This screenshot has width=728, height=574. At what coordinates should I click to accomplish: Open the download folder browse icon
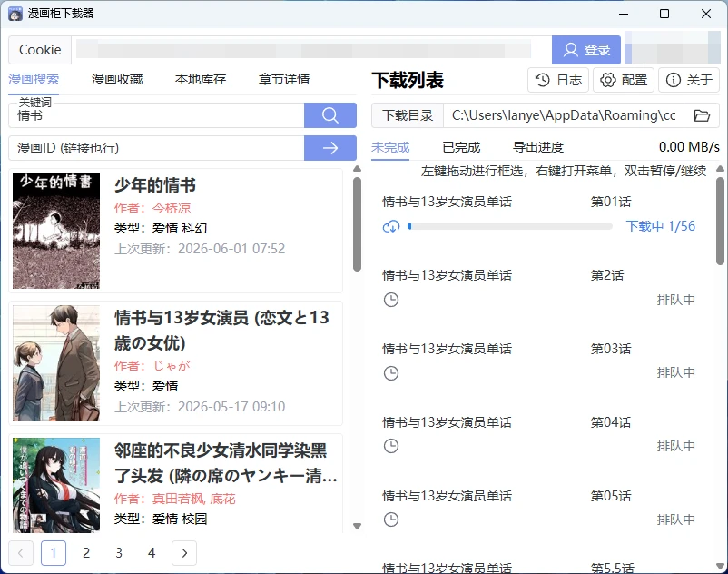point(702,115)
